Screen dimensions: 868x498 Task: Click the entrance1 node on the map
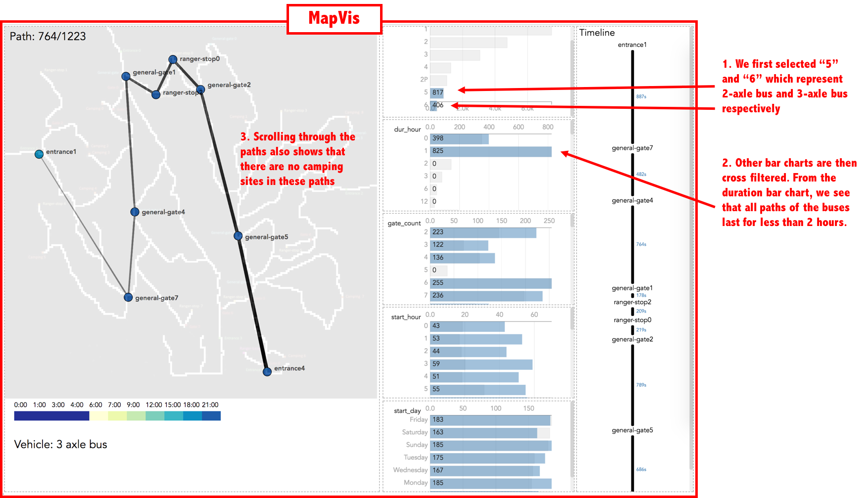point(39,154)
